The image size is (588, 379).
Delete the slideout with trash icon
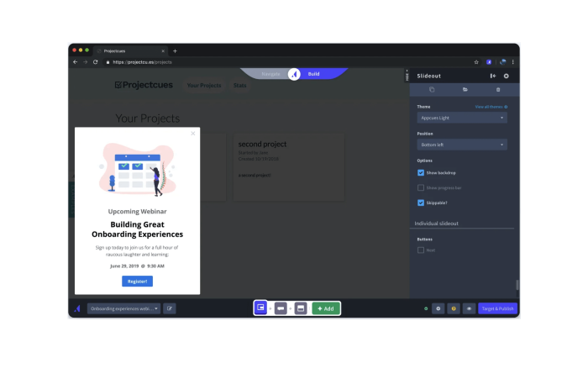(498, 89)
